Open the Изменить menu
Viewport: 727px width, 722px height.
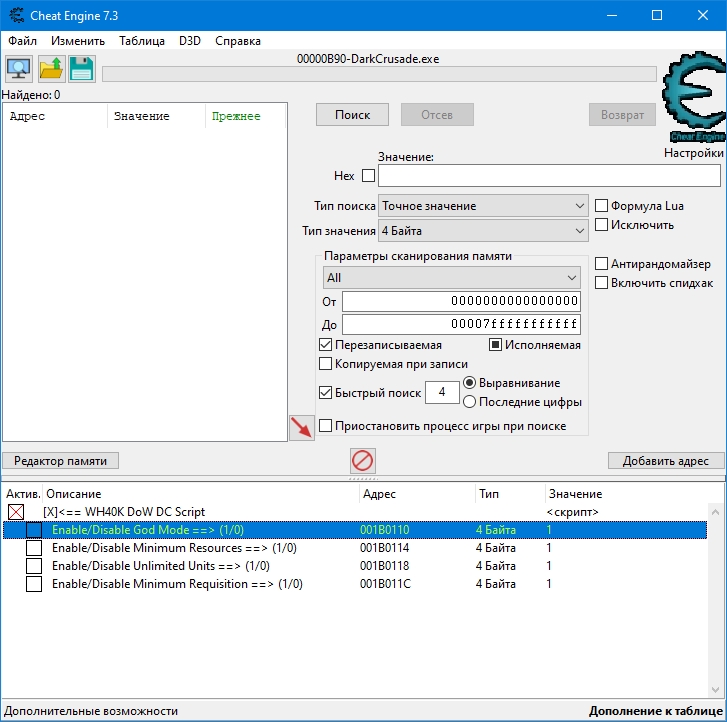(x=78, y=41)
